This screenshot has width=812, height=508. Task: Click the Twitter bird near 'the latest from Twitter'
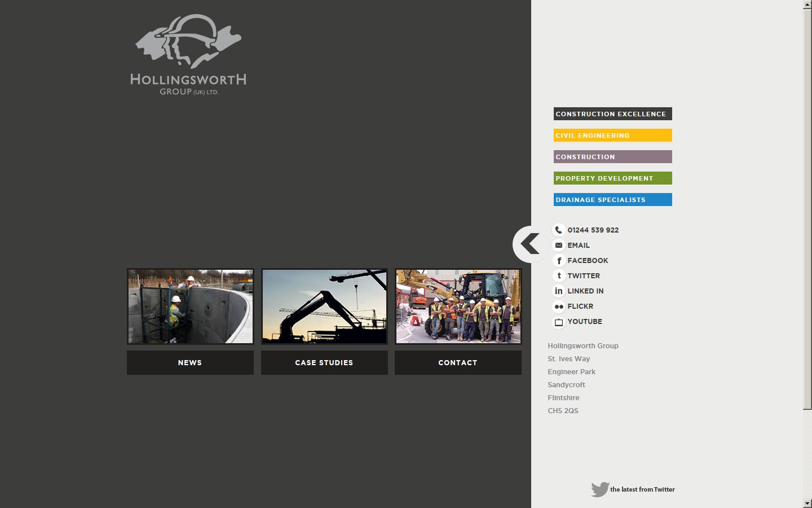599,489
